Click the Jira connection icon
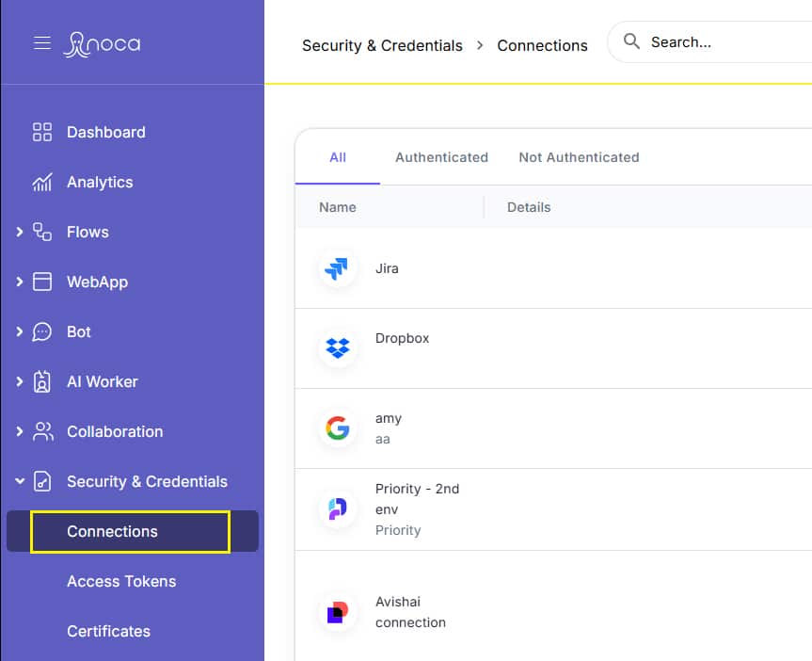The width and height of the screenshot is (812, 661). pos(337,269)
